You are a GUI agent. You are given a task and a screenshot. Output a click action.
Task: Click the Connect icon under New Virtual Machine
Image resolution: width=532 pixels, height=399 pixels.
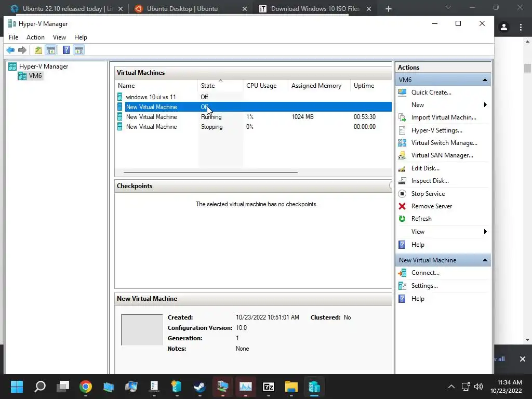point(402,273)
